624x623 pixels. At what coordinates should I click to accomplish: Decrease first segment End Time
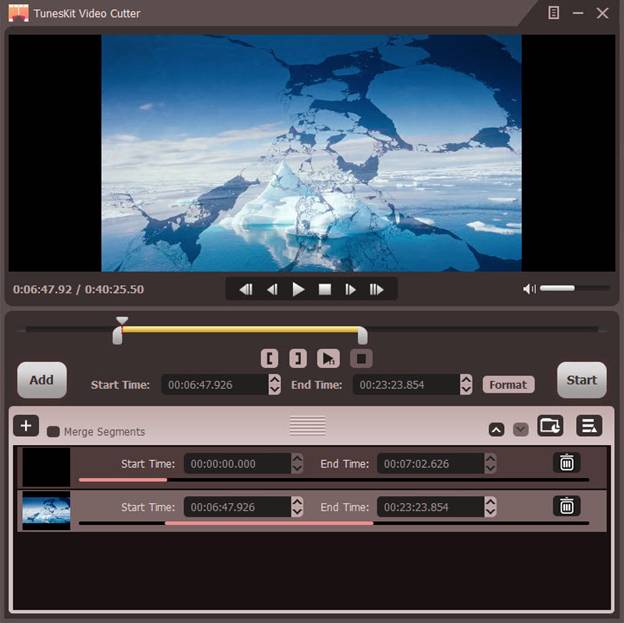point(490,469)
